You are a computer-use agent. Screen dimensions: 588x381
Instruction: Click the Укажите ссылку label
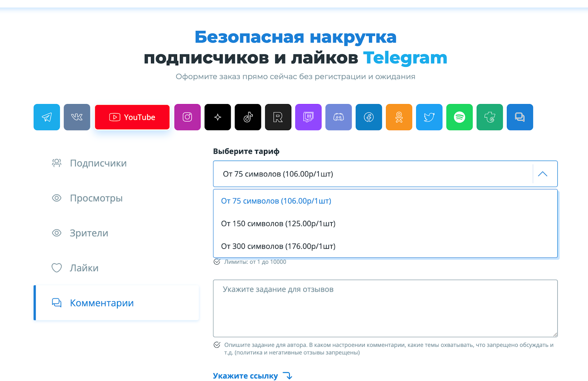(245, 376)
